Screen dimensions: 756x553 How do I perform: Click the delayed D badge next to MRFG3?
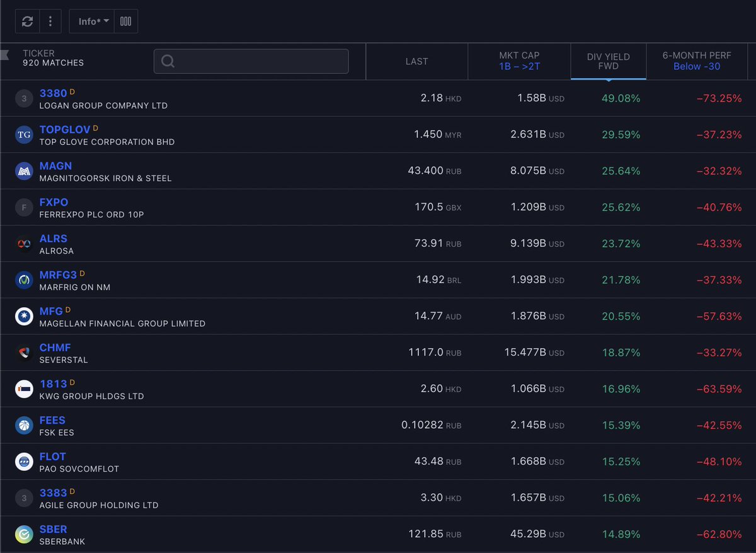pos(82,274)
